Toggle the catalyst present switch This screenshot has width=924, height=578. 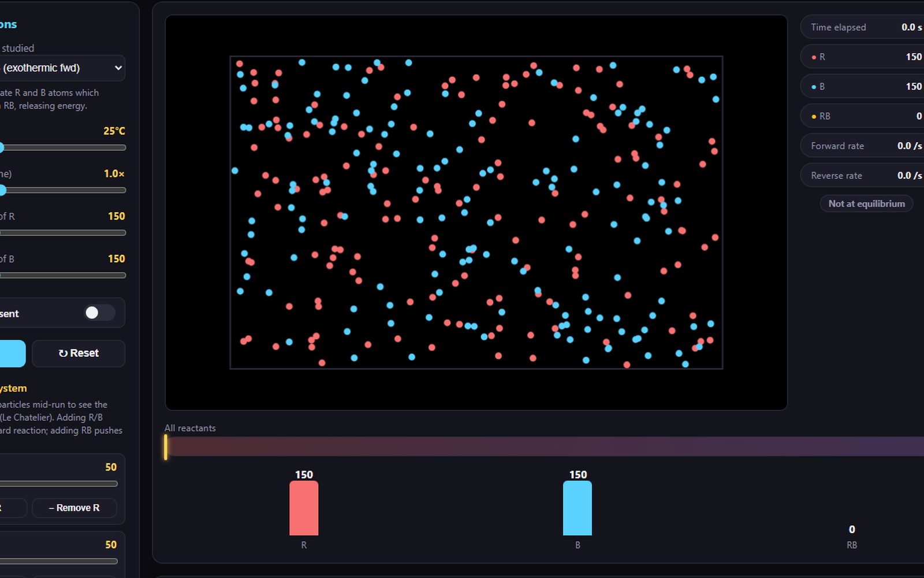click(x=99, y=313)
